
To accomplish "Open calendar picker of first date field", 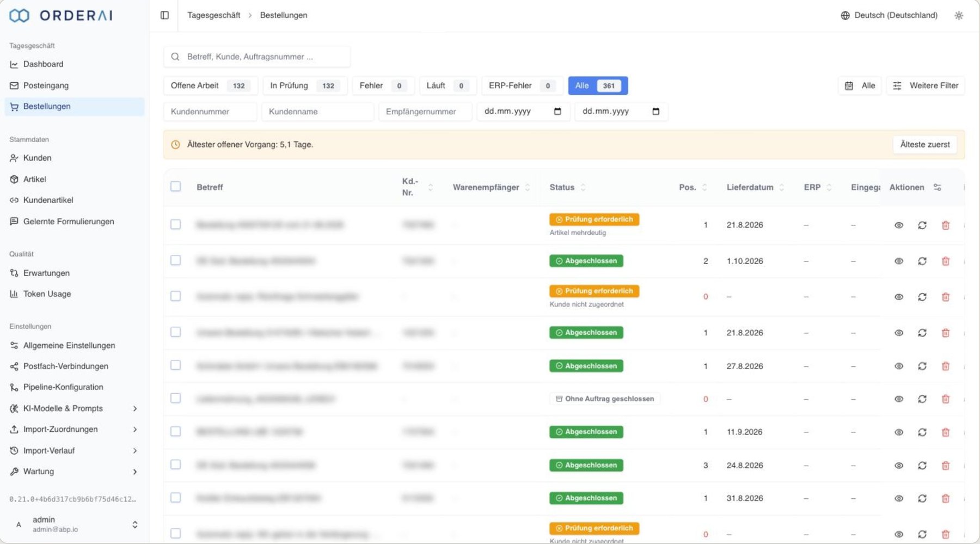I will (558, 111).
